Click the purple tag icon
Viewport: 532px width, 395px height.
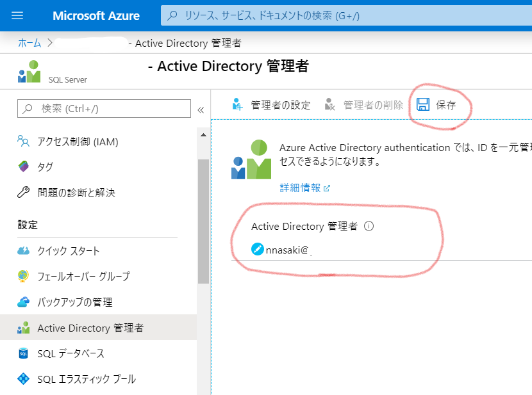tap(24, 166)
